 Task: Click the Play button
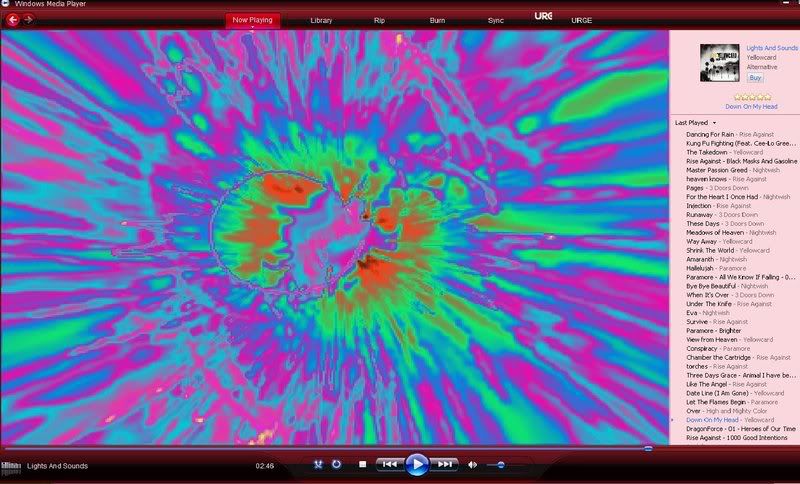417,465
